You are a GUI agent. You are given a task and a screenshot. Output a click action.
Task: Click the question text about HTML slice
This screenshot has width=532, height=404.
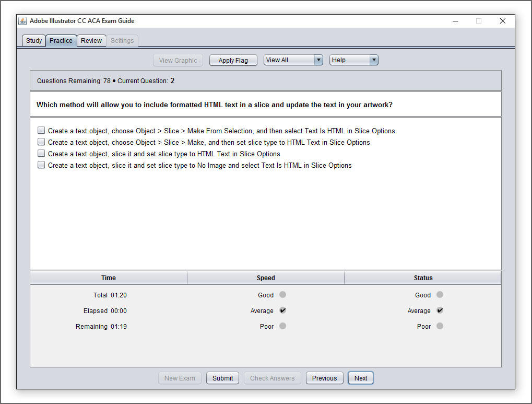tap(215, 105)
